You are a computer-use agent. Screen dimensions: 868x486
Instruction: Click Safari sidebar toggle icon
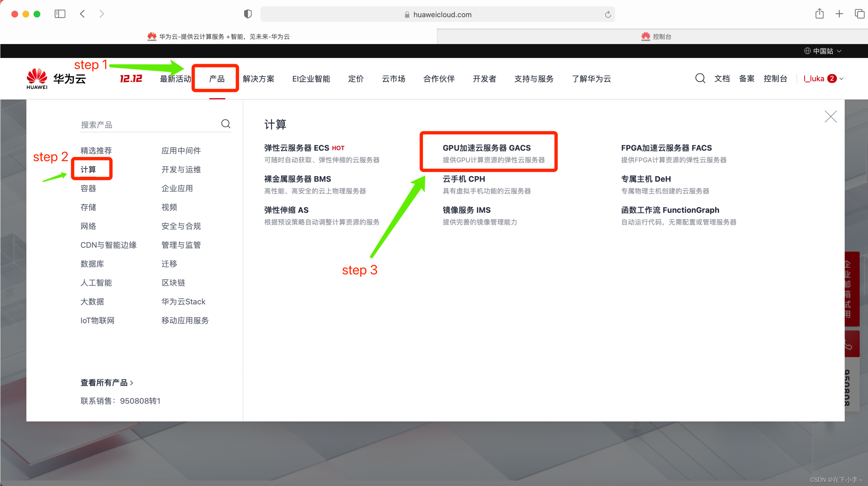60,14
